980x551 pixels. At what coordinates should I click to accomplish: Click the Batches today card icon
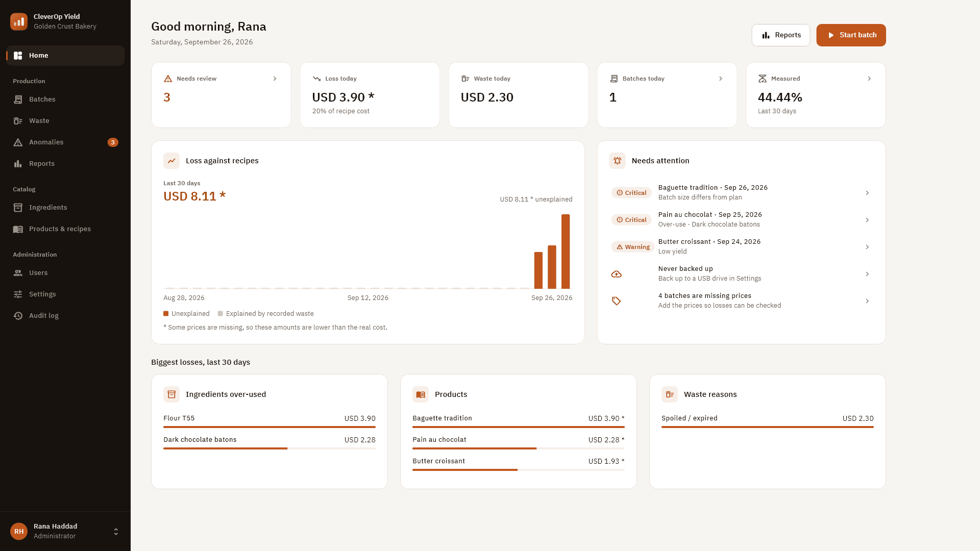614,79
